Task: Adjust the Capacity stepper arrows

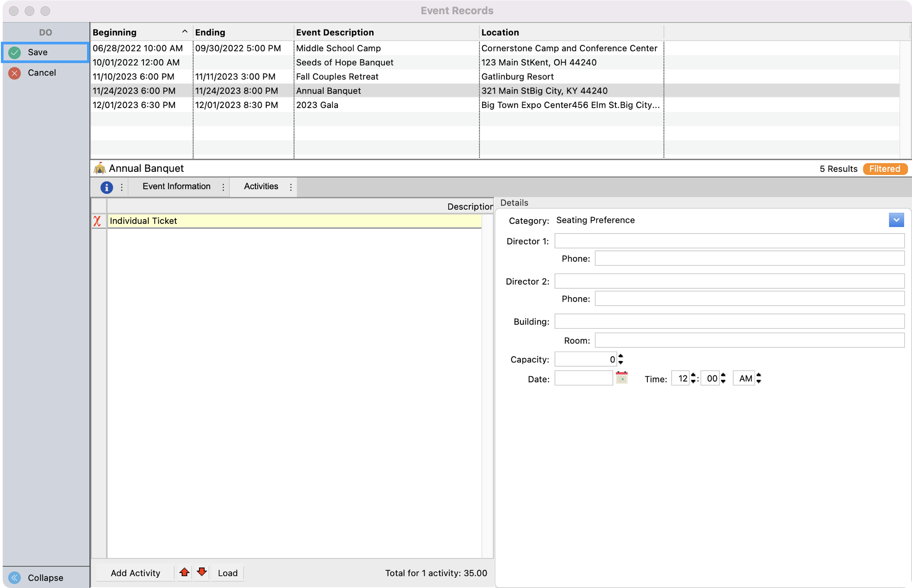Action: pyautogui.click(x=621, y=359)
